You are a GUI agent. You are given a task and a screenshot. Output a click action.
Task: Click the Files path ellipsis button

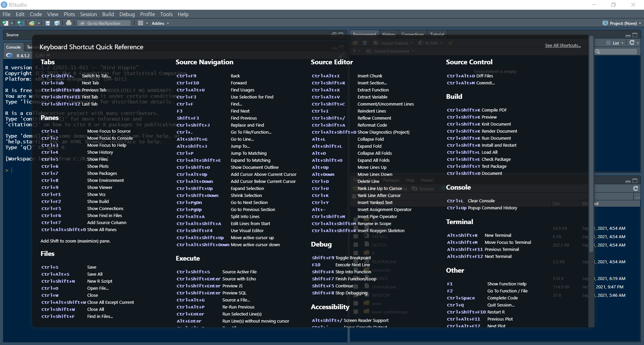[x=637, y=197]
